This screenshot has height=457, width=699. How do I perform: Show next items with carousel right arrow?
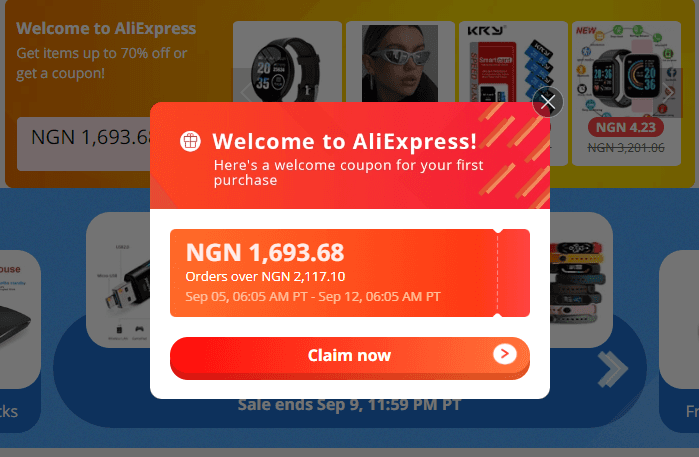click(669, 93)
